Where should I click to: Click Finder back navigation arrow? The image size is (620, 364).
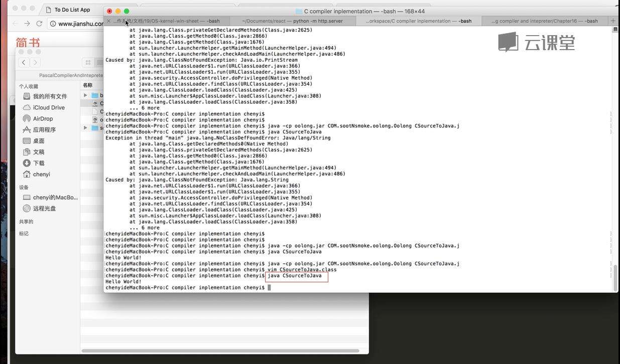coord(24,62)
